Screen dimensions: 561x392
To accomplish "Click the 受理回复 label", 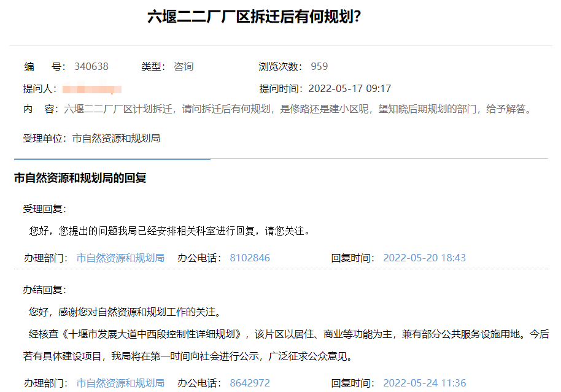I will [x=44, y=209].
